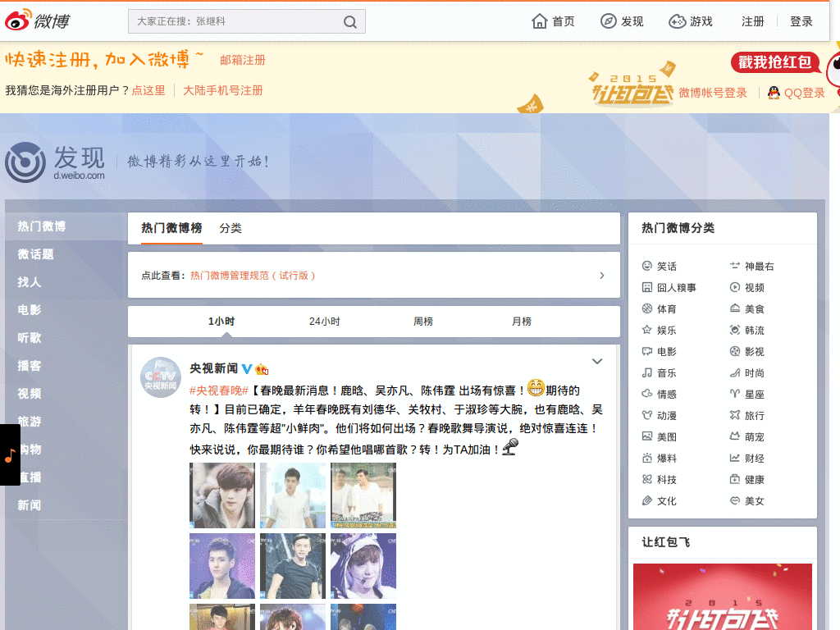Click the 注册 register link
The height and width of the screenshot is (630, 840).
pyautogui.click(x=752, y=21)
